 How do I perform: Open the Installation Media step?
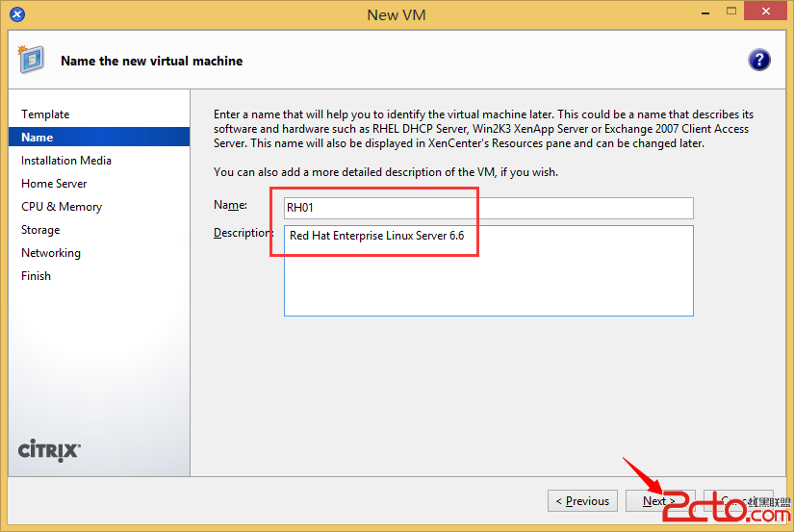(65, 161)
